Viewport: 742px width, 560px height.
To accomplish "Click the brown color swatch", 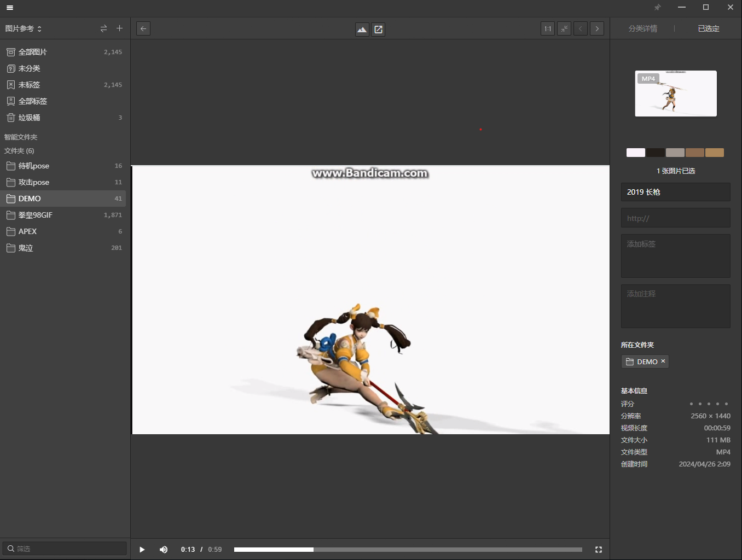I will point(695,153).
